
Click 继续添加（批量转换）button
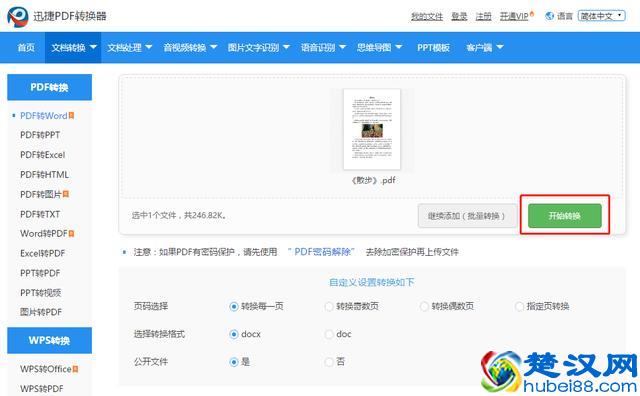click(467, 216)
